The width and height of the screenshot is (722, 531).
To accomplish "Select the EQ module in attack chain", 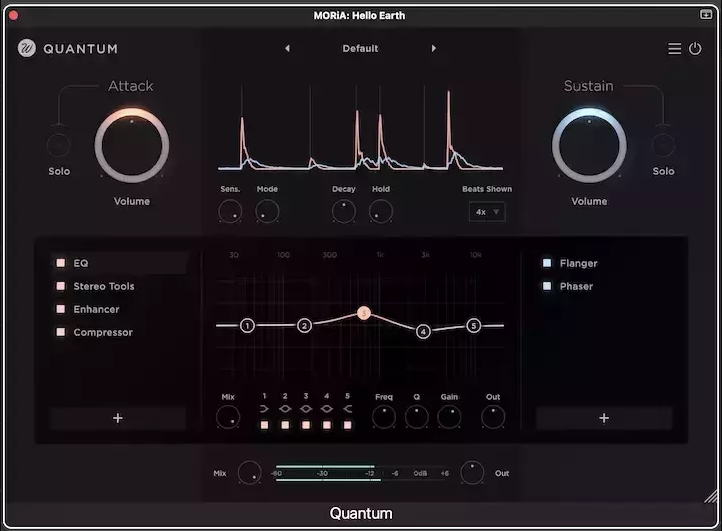I will [x=119, y=263].
